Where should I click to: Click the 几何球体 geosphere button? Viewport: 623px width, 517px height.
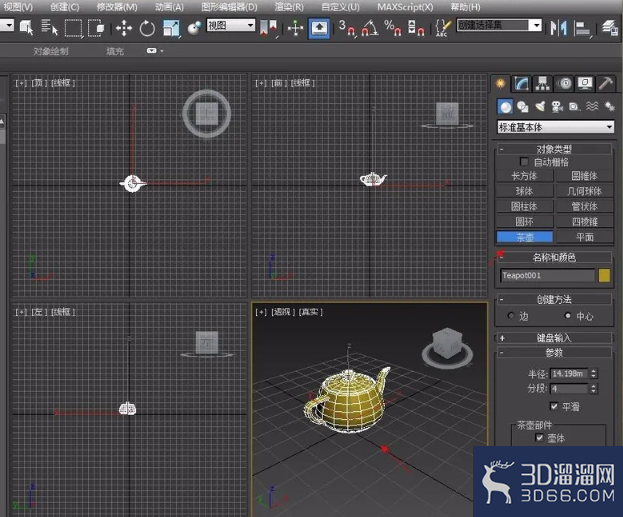pos(584,191)
